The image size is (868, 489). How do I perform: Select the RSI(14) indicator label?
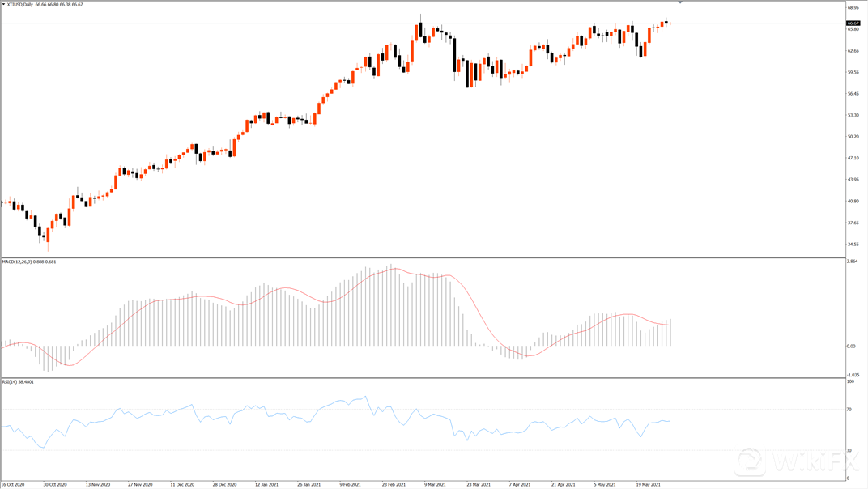pyautogui.click(x=11, y=381)
